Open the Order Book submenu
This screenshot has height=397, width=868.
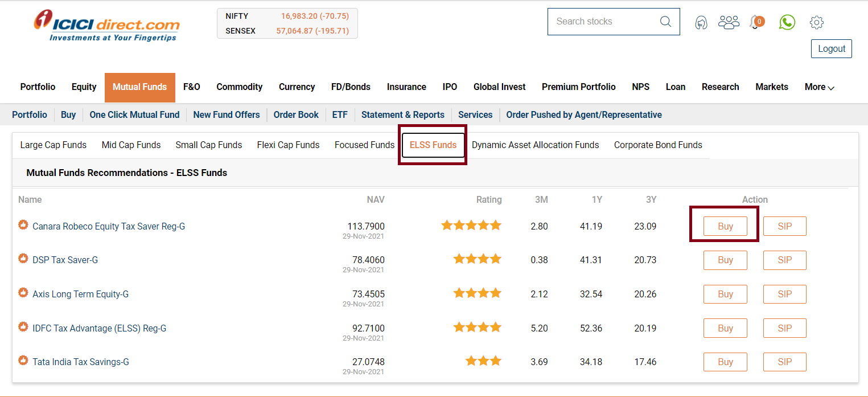click(x=296, y=114)
